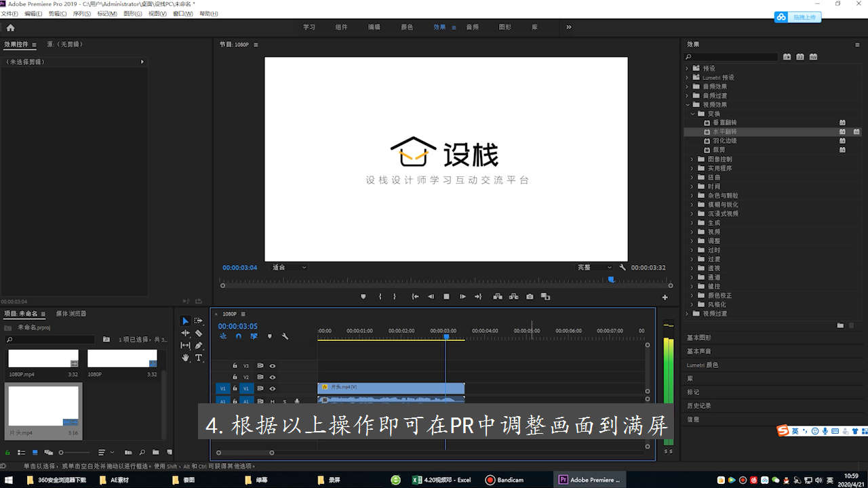Go to Home screen icon
This screenshot has height=488, width=868.
tap(10, 28)
